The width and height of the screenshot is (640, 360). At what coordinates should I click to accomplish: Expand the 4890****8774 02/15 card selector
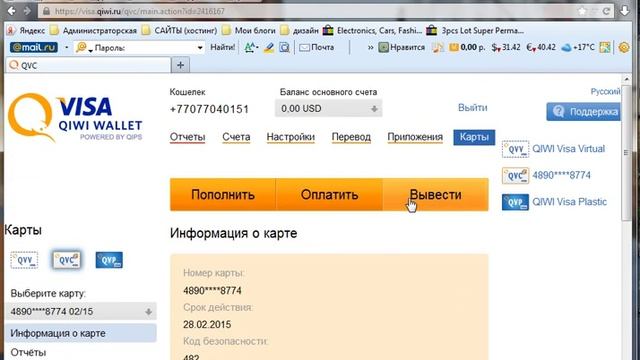tap(81, 311)
